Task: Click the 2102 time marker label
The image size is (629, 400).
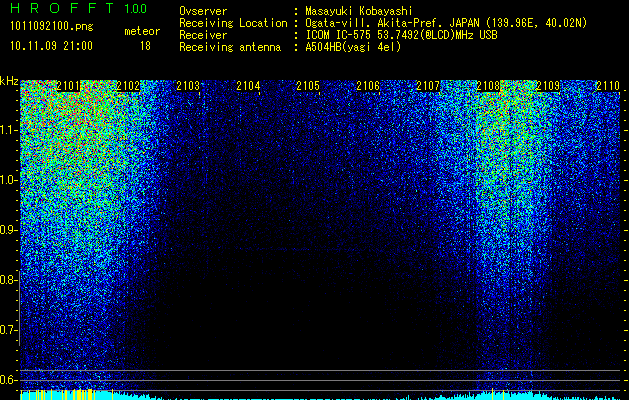Action: pyautogui.click(x=128, y=86)
